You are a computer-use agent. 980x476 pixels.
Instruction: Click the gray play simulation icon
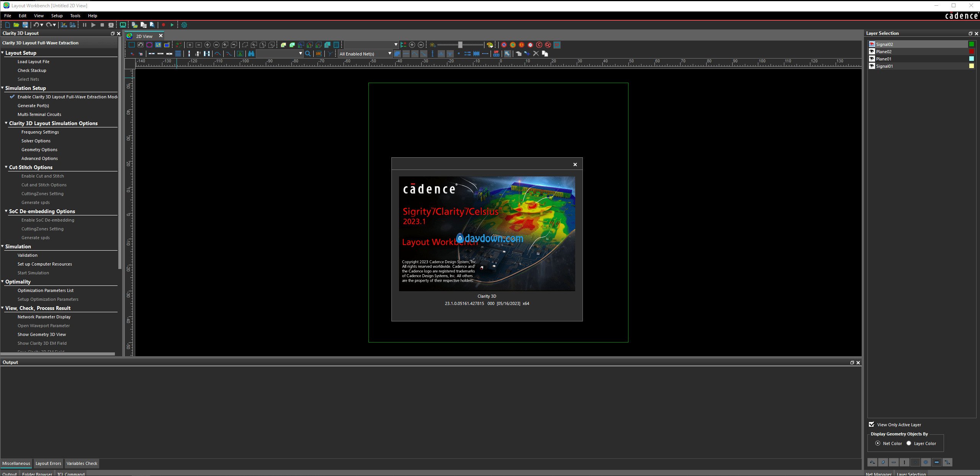click(93, 25)
